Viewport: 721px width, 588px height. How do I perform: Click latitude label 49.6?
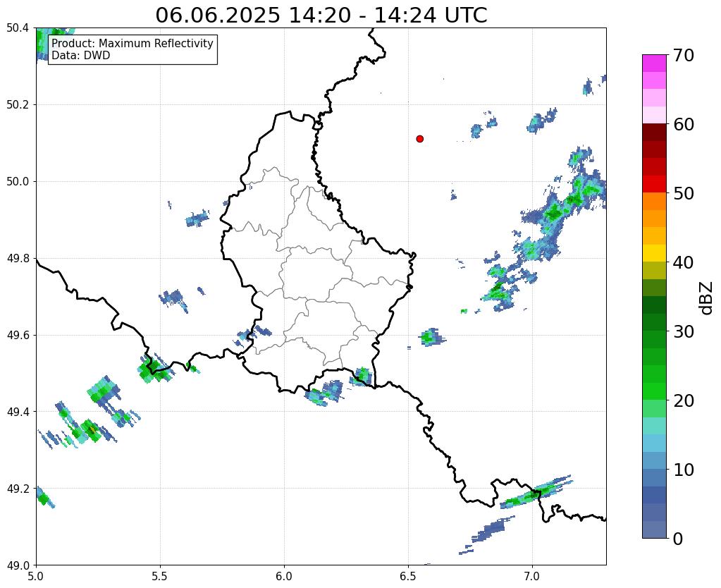(18, 336)
